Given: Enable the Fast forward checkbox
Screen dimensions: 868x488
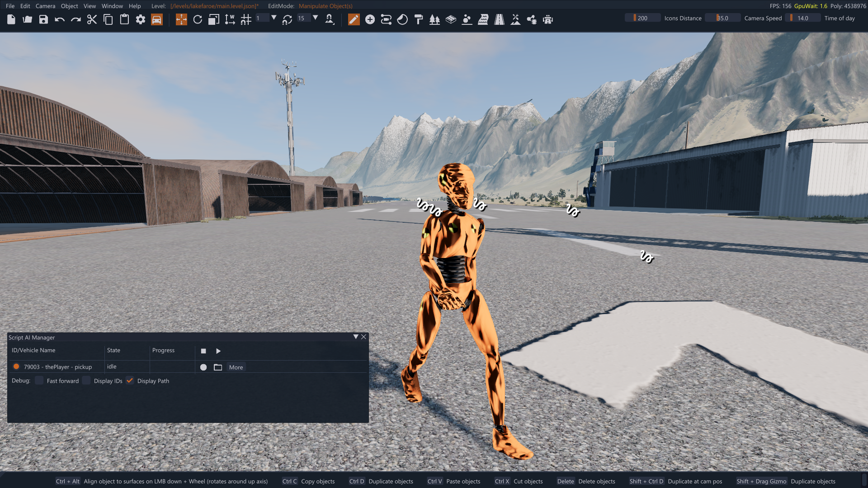Looking at the screenshot, I should point(39,380).
